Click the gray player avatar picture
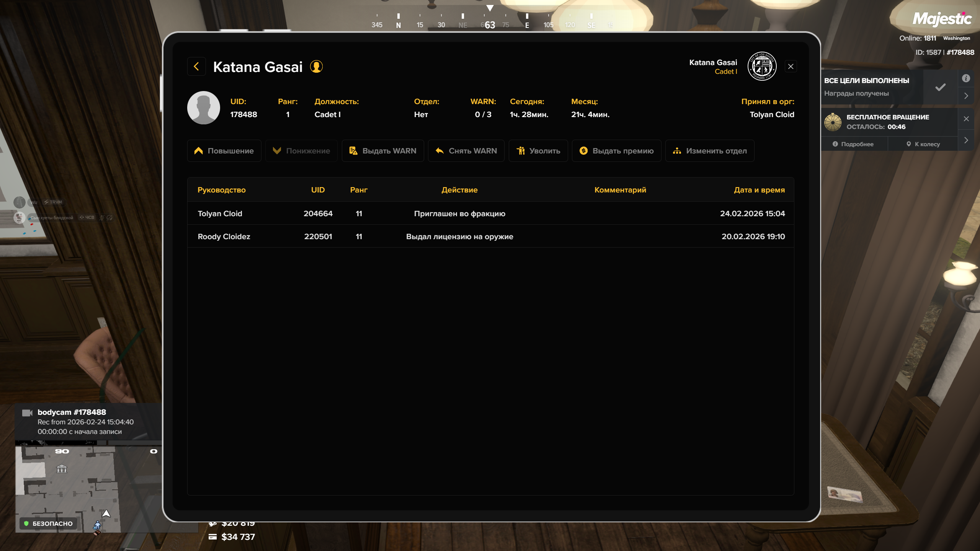This screenshot has width=980, height=551. coord(203,108)
